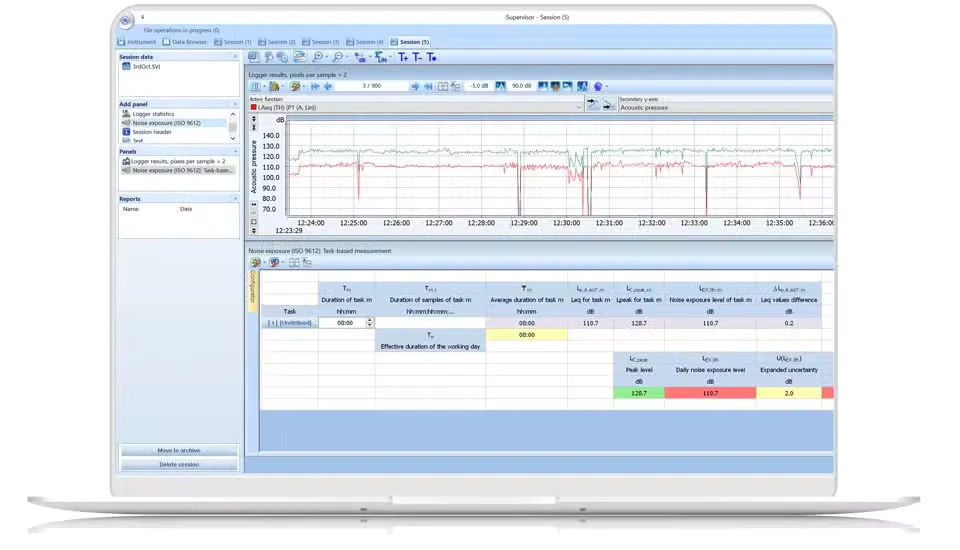
Task: Switch to the Session (2) tab
Action: [x=277, y=42]
